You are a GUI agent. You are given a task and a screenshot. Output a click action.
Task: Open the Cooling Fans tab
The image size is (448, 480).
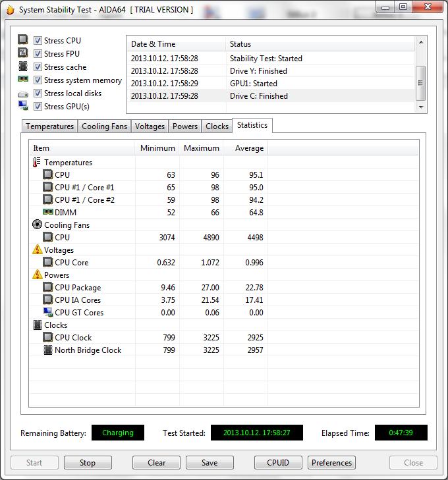(104, 126)
